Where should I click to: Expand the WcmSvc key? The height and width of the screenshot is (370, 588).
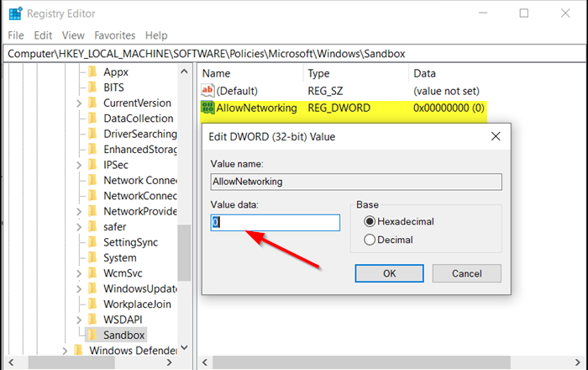click(79, 273)
